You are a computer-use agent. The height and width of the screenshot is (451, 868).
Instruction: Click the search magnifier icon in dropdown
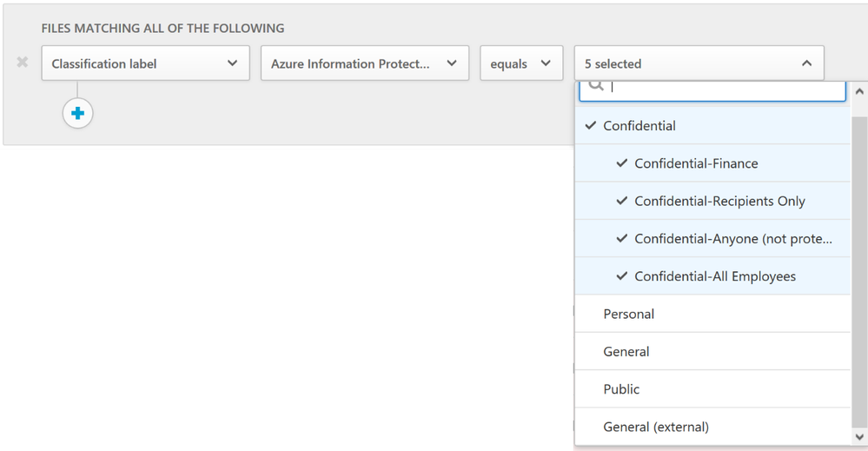coord(596,84)
